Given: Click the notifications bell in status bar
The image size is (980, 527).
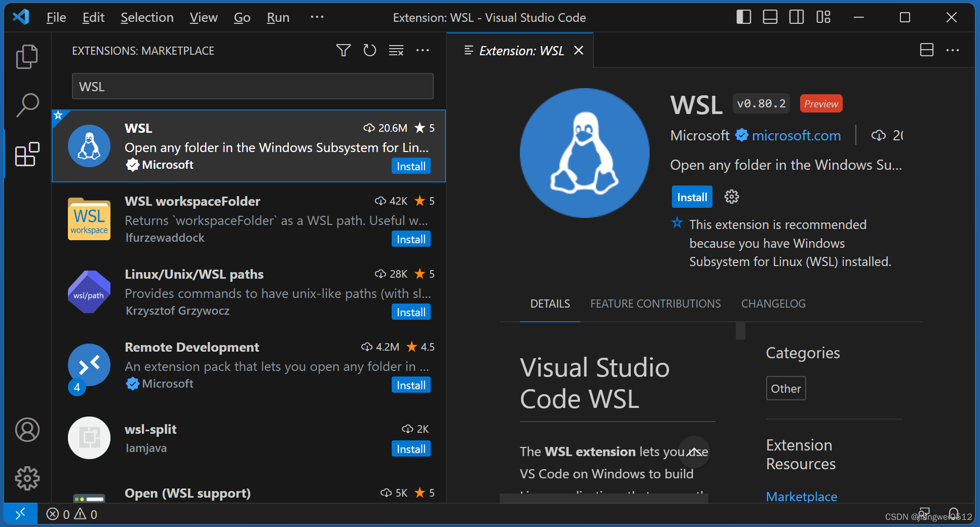Looking at the screenshot, I should 954,514.
